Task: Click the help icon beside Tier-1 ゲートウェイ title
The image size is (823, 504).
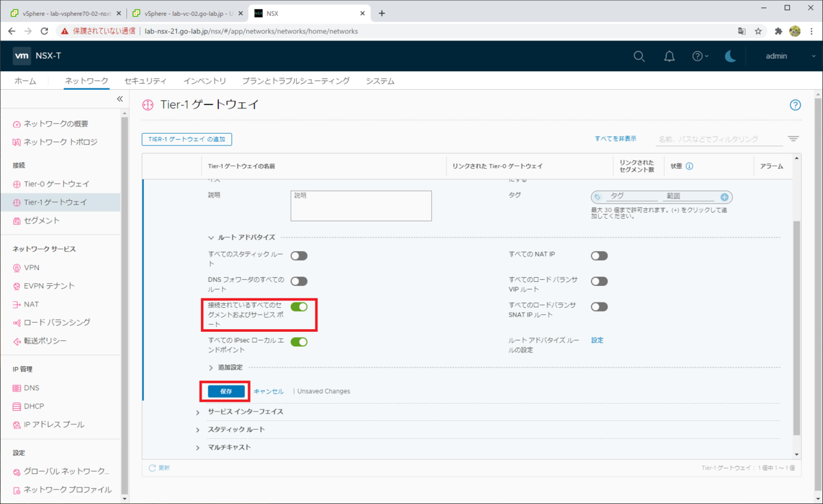Action: pos(796,105)
